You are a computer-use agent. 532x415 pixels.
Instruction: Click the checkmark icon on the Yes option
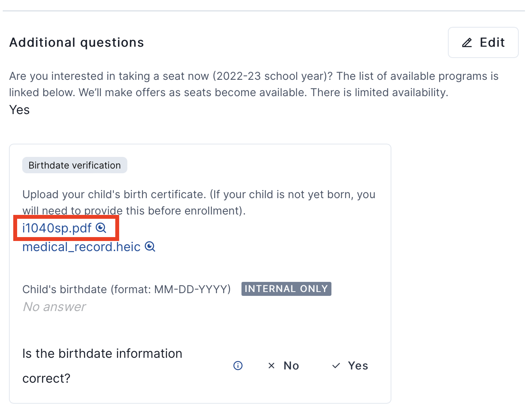click(x=336, y=366)
